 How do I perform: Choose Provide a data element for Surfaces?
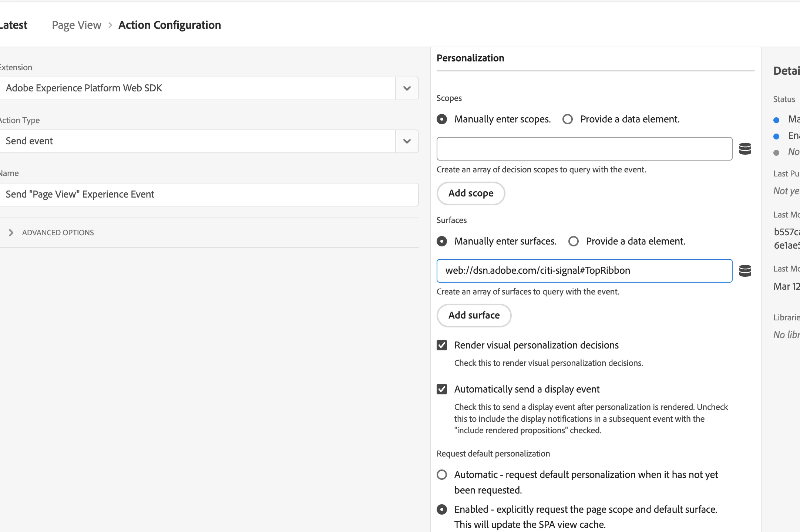(x=574, y=241)
